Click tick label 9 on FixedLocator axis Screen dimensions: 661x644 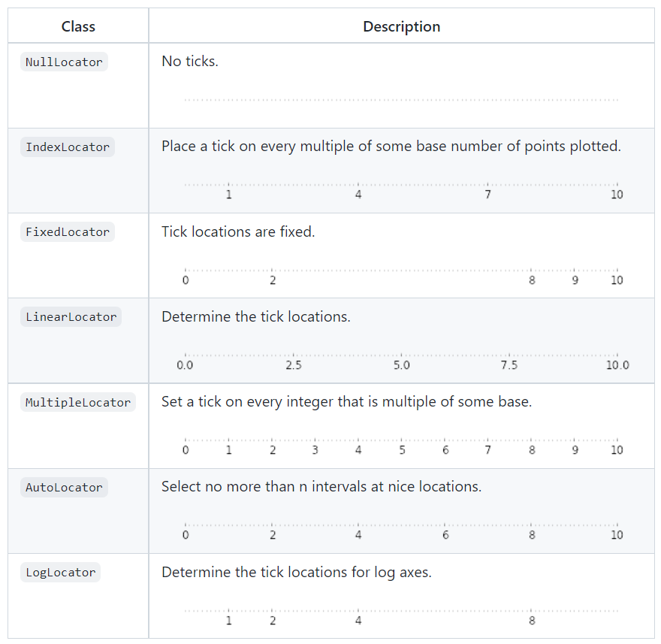tap(575, 280)
